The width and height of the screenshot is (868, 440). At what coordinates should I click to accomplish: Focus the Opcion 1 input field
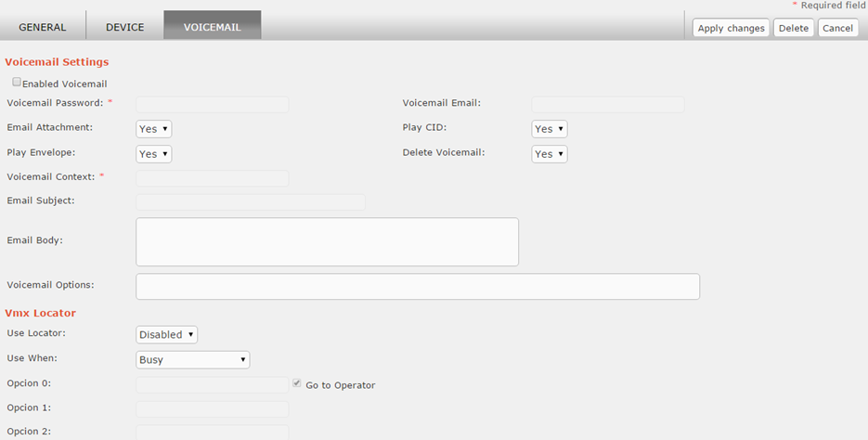212,409
